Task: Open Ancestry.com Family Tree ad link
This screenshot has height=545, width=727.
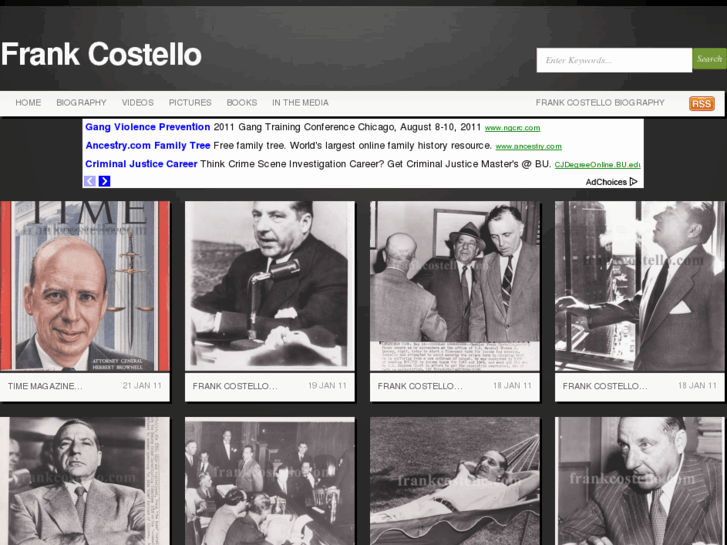Action: (148, 146)
